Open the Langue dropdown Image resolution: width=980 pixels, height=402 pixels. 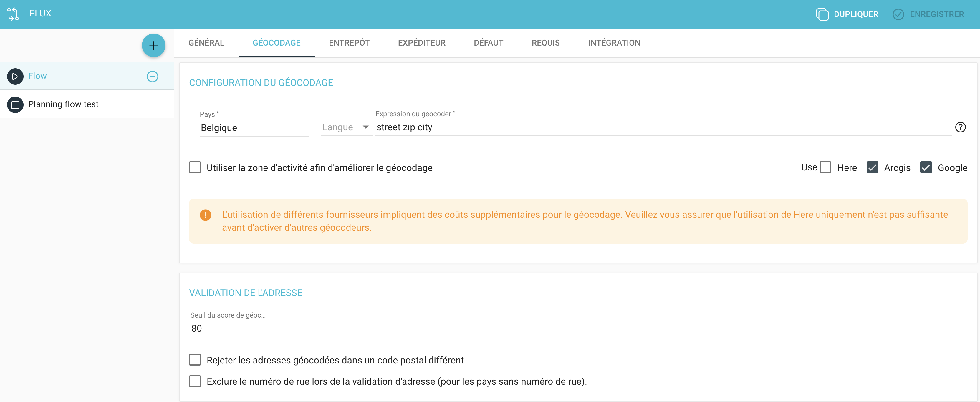pos(347,127)
